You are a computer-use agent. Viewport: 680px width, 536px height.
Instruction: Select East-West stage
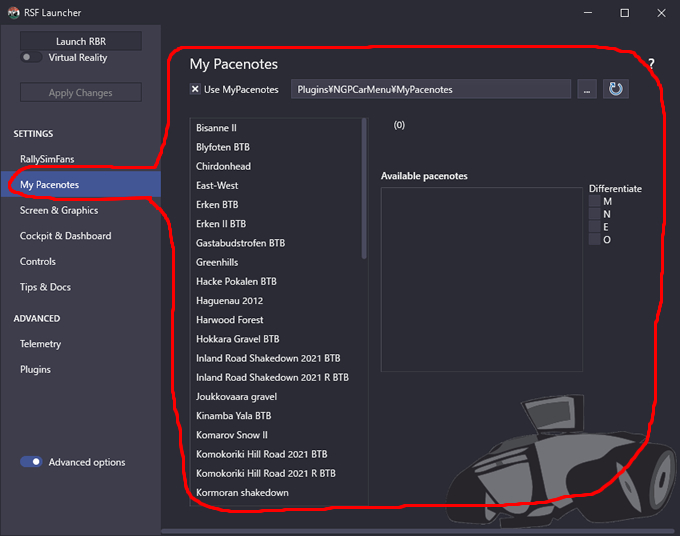(275, 186)
